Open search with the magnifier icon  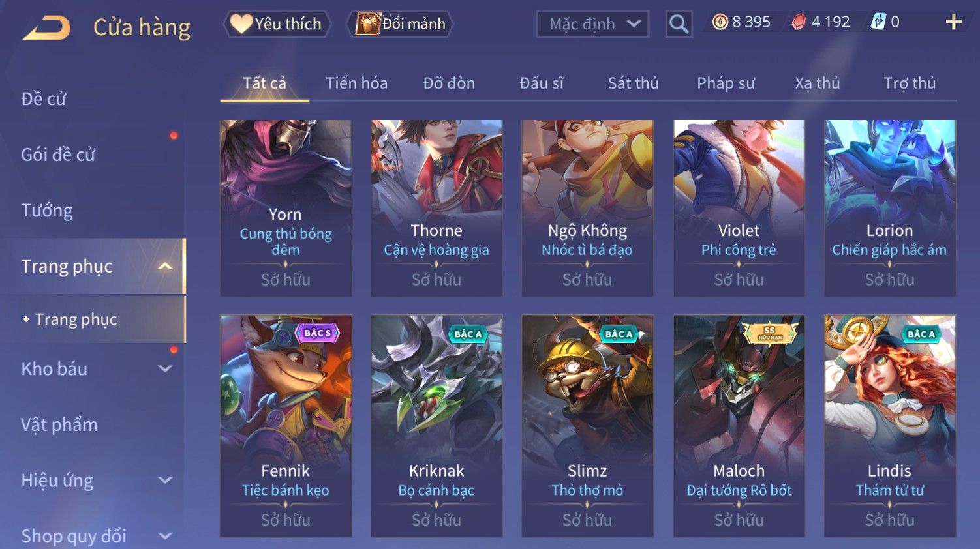[x=679, y=24]
